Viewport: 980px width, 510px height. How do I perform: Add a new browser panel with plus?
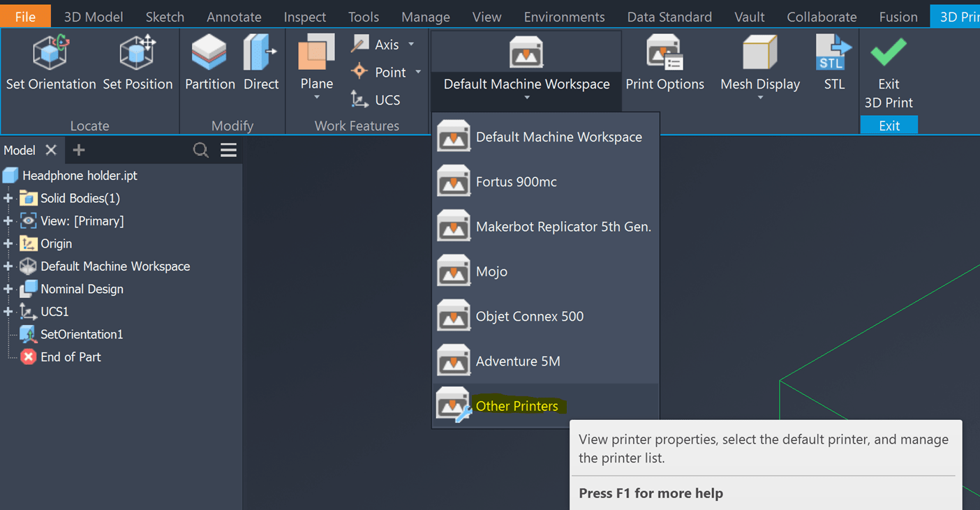78,150
